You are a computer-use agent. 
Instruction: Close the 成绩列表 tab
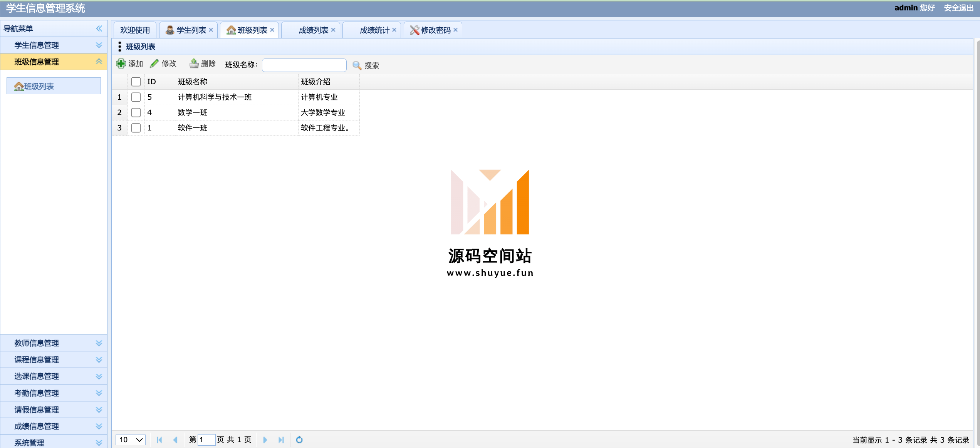click(x=333, y=30)
